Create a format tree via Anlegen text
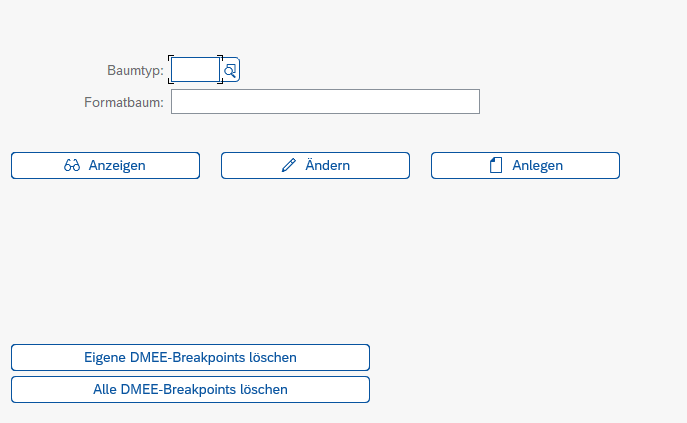 coord(537,166)
